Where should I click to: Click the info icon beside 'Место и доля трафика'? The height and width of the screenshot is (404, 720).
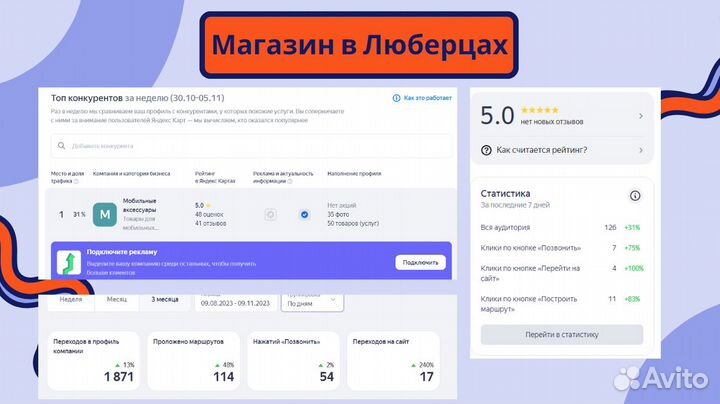[76, 181]
